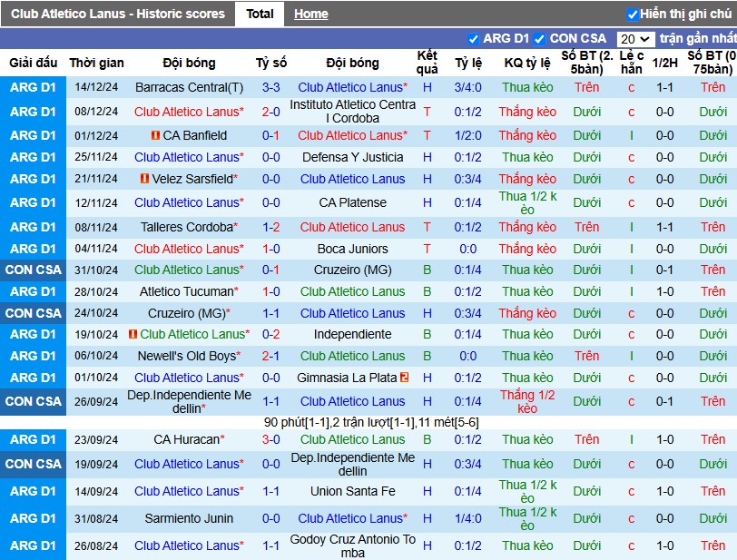The width and height of the screenshot is (737, 560).
Task: Open CA Banfield team page
Action: 194,135
